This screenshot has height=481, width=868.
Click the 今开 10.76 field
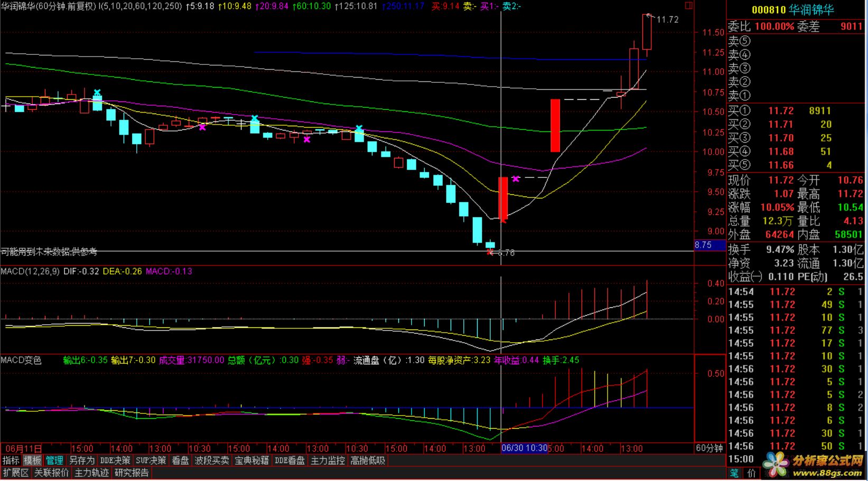coord(830,181)
